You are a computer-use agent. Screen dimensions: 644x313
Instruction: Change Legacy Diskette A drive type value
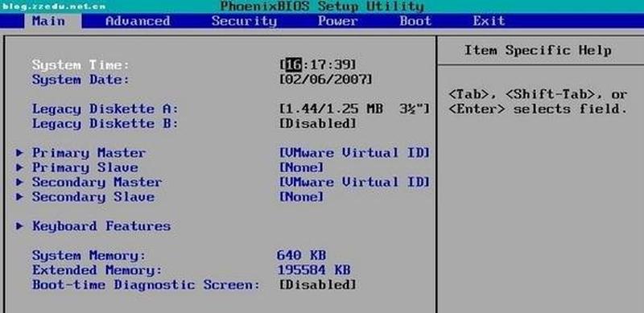click(354, 109)
